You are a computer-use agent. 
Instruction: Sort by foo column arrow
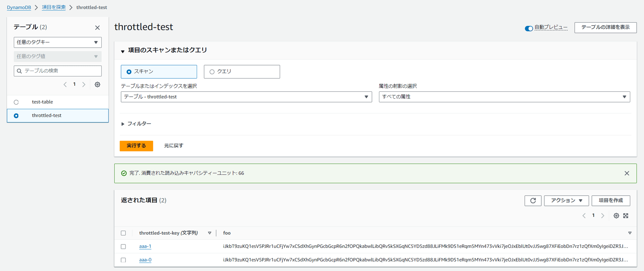(x=630, y=233)
